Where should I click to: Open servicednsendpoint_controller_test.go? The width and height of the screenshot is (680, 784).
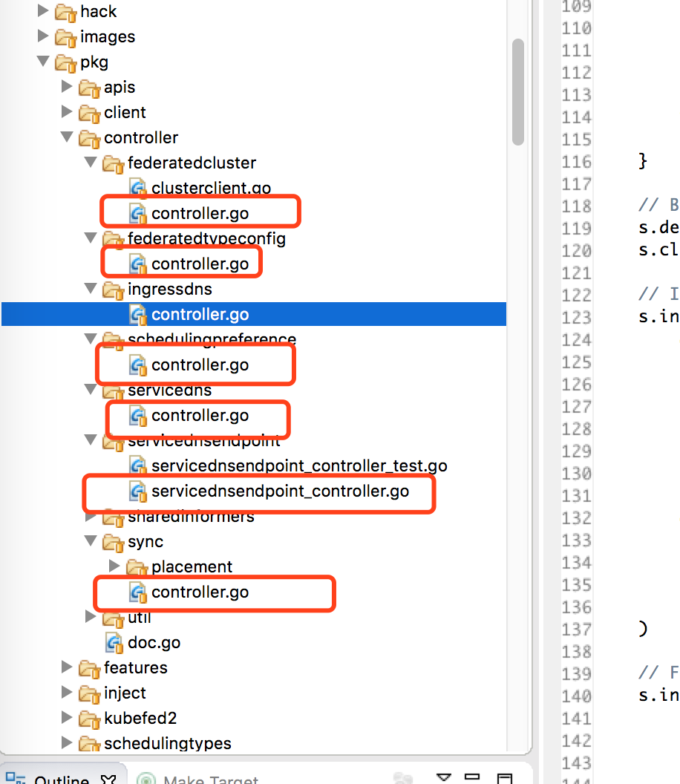click(x=299, y=466)
